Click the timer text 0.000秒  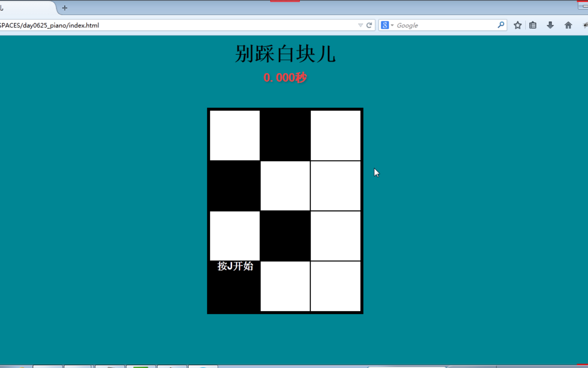point(285,77)
